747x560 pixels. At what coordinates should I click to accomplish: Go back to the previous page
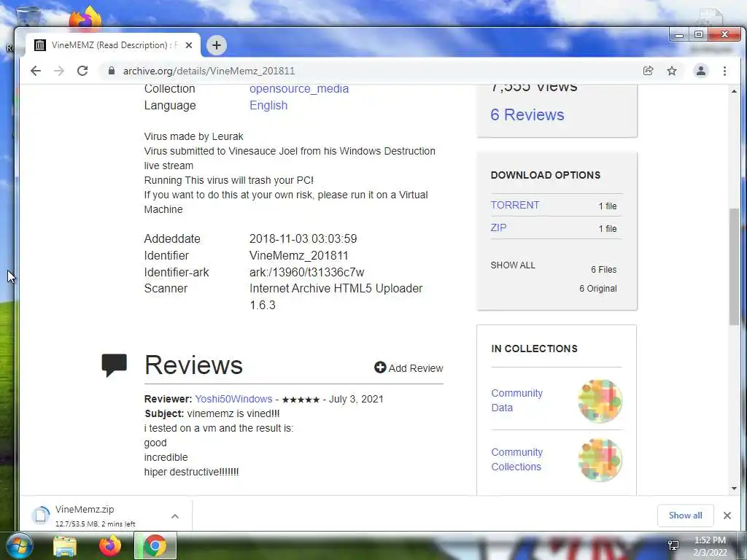point(35,71)
